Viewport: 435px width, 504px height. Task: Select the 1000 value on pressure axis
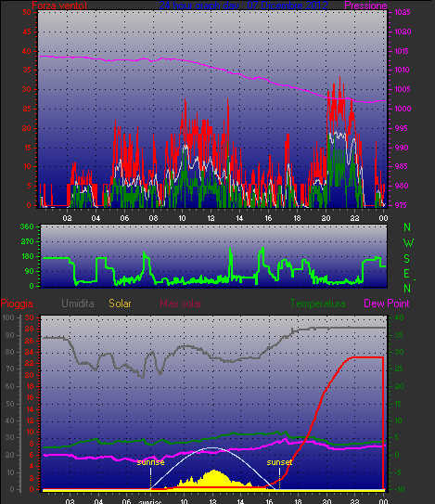(403, 109)
